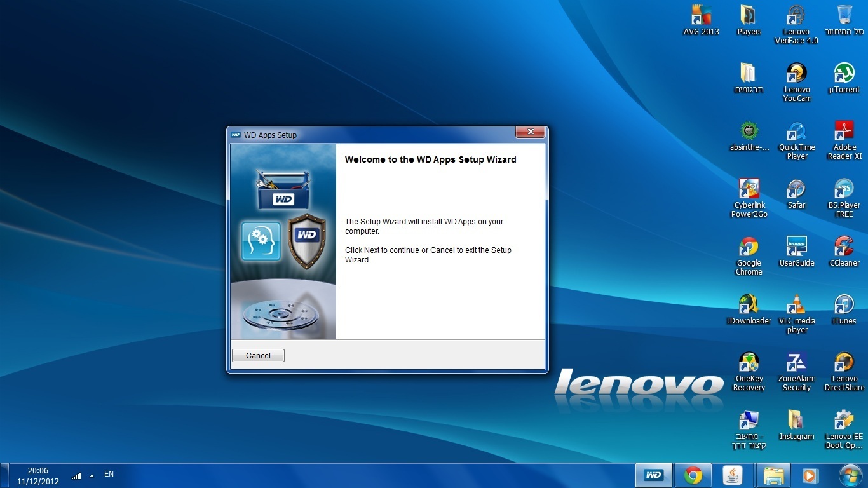Select the Safari desktop shortcut
Screen dimensions: 868x488
tap(797, 194)
